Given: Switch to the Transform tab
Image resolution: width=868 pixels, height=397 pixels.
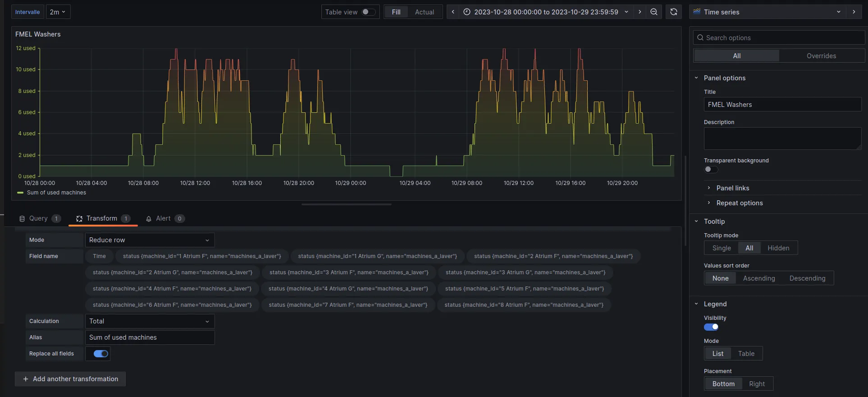Looking at the screenshot, I should click(x=103, y=219).
